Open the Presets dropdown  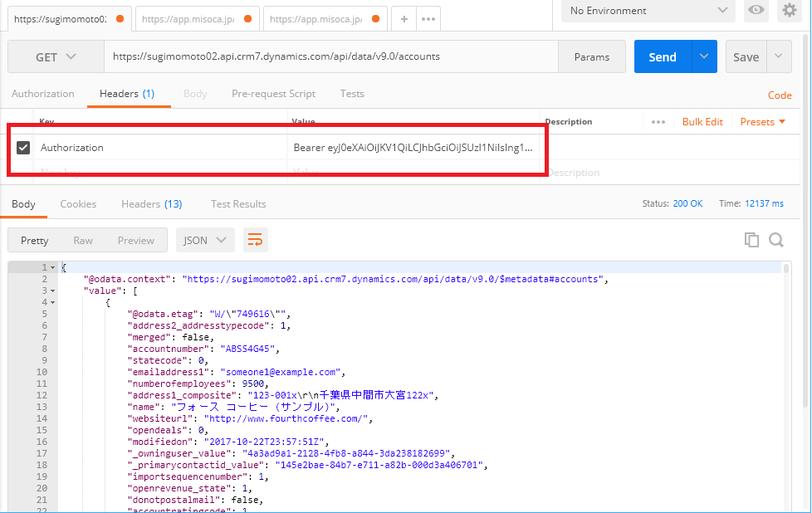[x=763, y=122]
